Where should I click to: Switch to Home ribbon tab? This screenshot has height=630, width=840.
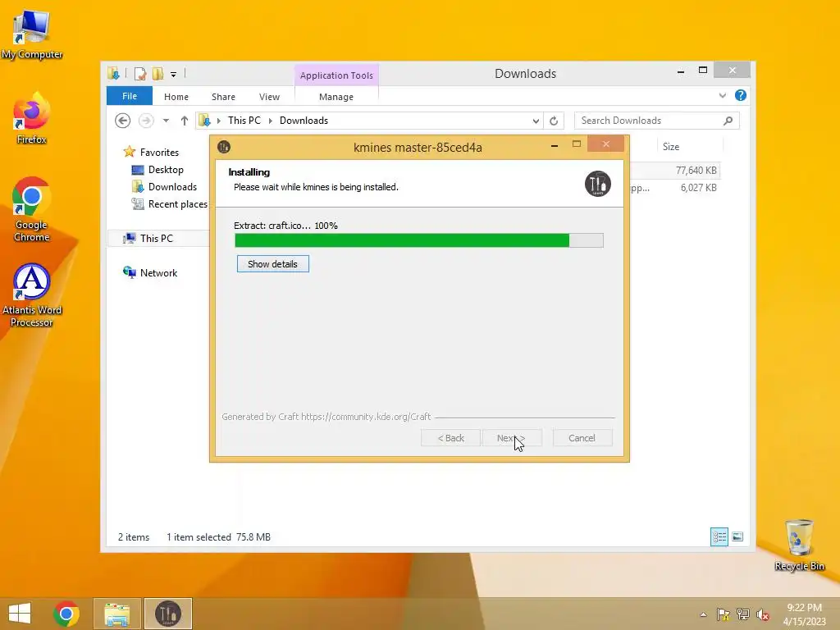(x=176, y=97)
